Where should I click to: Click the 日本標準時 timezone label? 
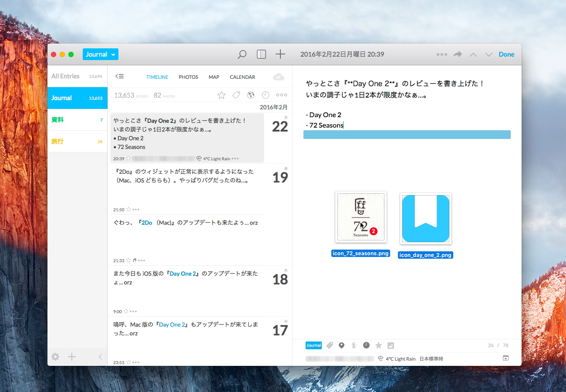click(x=431, y=359)
